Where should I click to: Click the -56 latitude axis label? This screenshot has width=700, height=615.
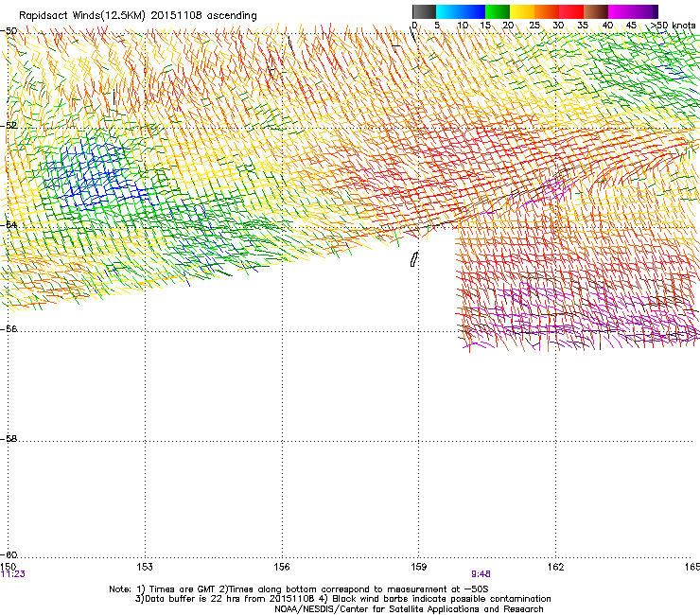pos(9,329)
